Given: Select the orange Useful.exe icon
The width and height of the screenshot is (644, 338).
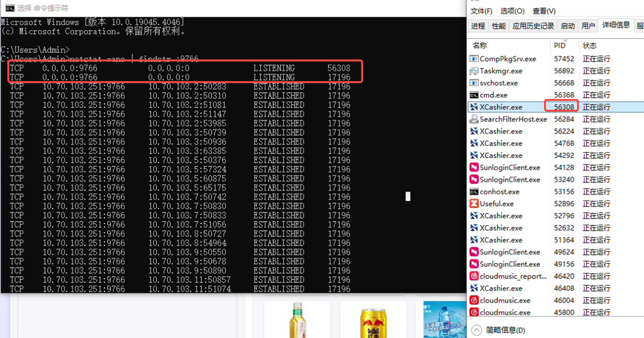Looking at the screenshot, I should point(474,204).
